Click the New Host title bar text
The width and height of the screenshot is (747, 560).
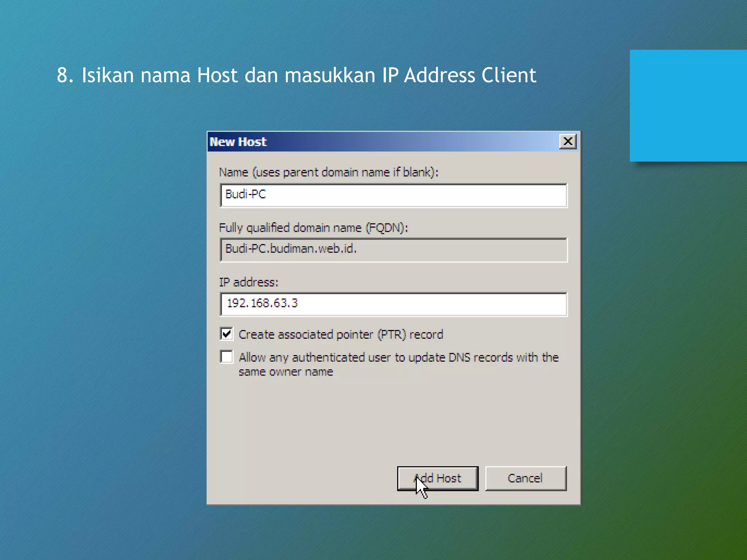tap(238, 142)
